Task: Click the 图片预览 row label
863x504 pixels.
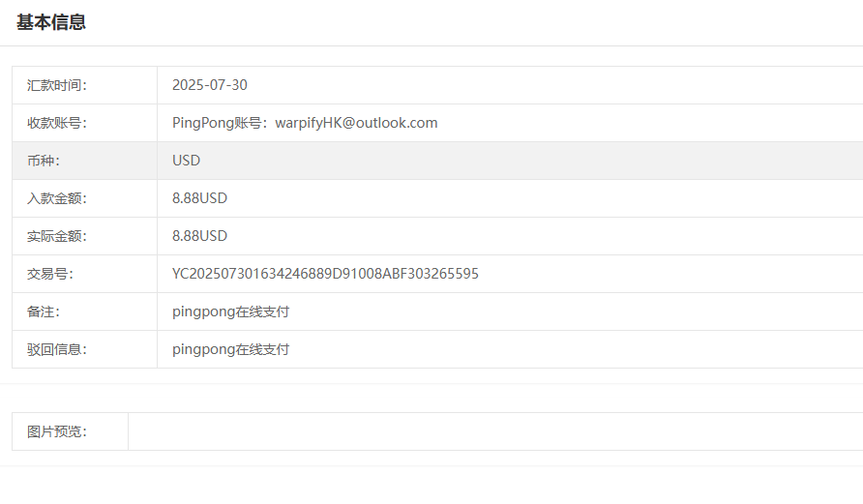Action: [x=57, y=431]
